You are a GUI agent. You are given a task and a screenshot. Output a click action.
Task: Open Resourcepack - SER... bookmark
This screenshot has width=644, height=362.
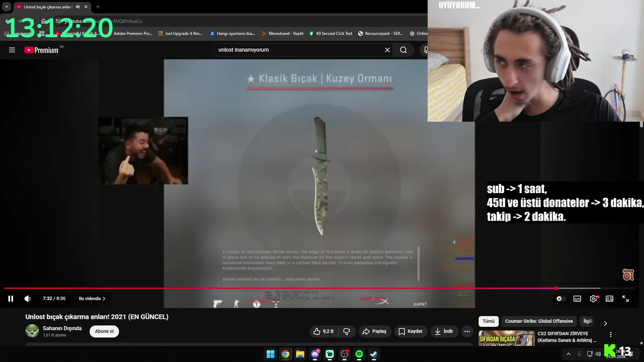380,34
